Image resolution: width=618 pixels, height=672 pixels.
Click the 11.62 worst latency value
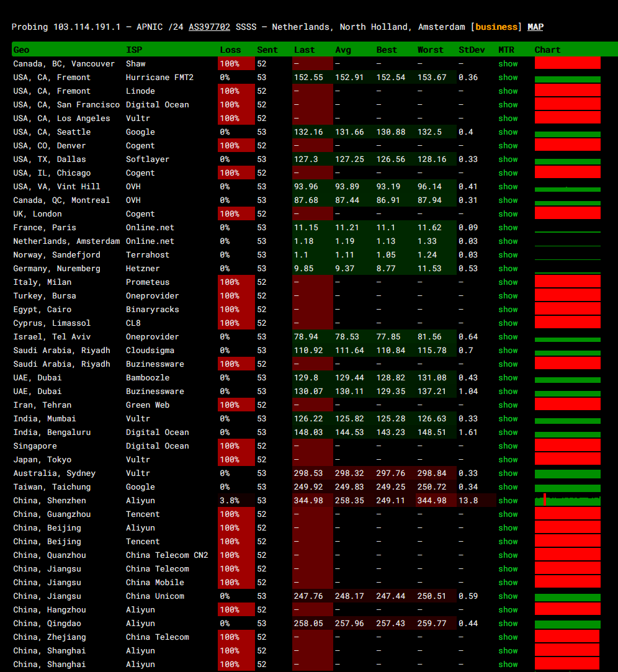pos(429,228)
